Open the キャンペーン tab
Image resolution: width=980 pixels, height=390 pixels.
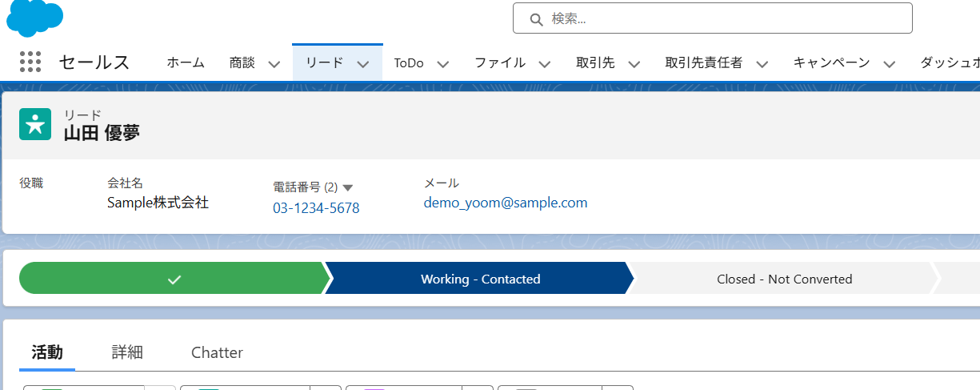pos(831,62)
